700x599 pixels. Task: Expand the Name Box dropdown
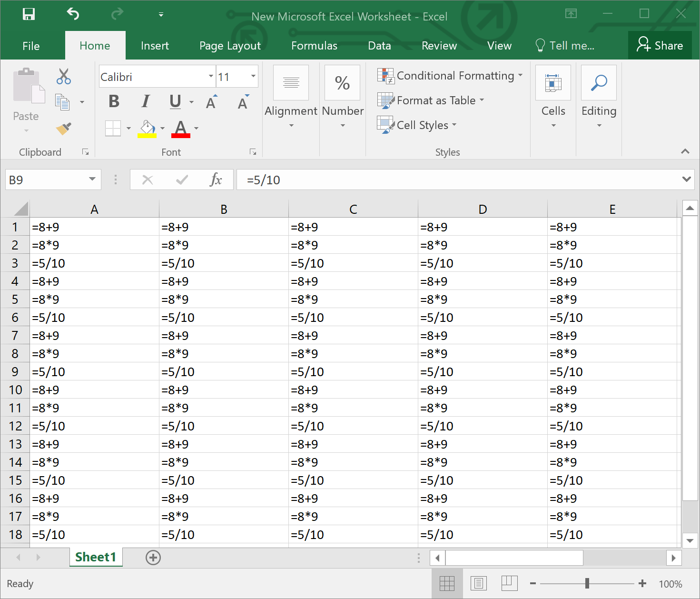tap(92, 180)
